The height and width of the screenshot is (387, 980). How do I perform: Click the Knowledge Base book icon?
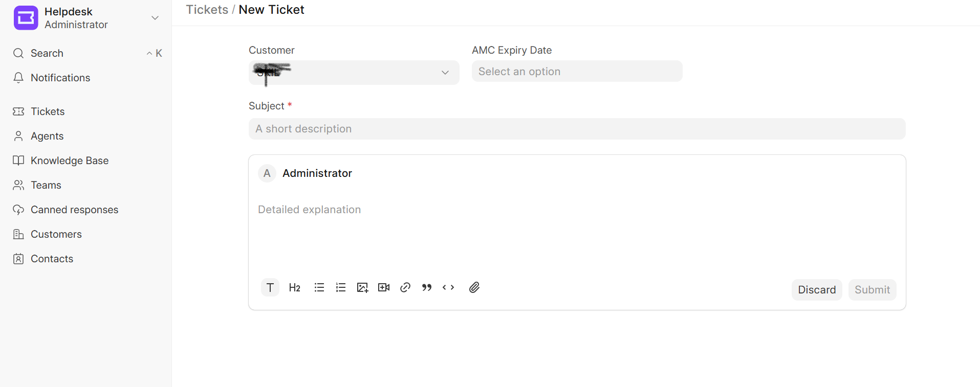[x=18, y=161]
